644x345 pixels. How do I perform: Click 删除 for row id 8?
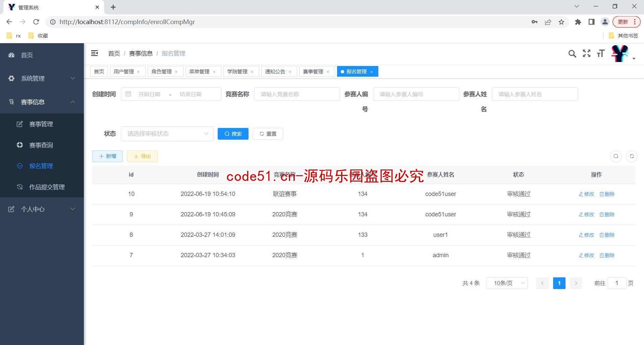coord(607,235)
